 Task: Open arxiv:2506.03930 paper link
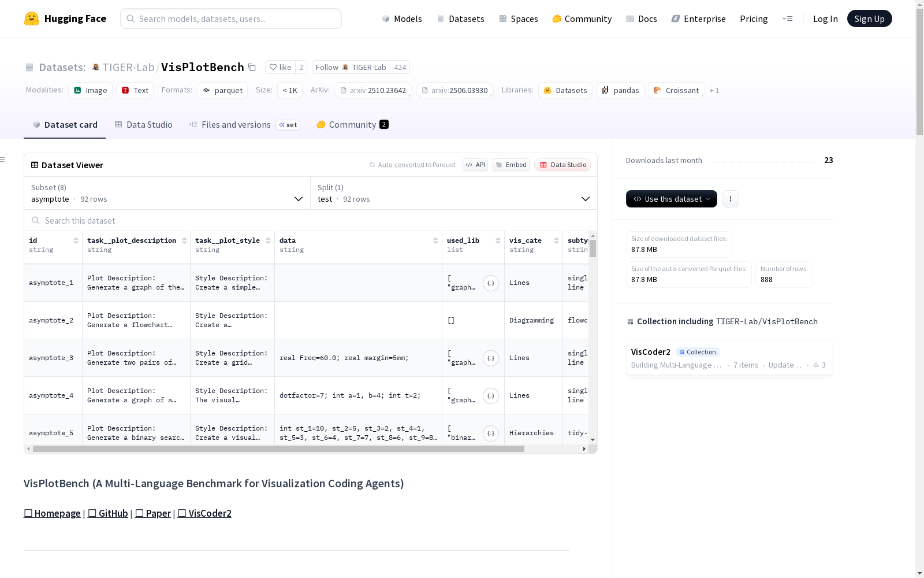point(454,90)
